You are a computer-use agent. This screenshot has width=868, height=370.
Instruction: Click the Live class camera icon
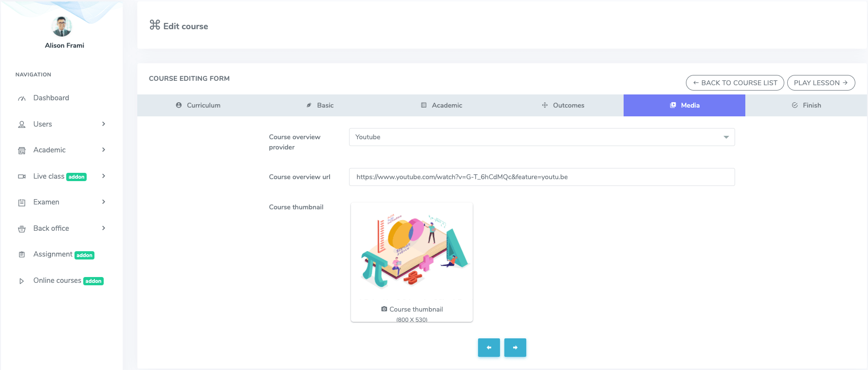point(22,177)
